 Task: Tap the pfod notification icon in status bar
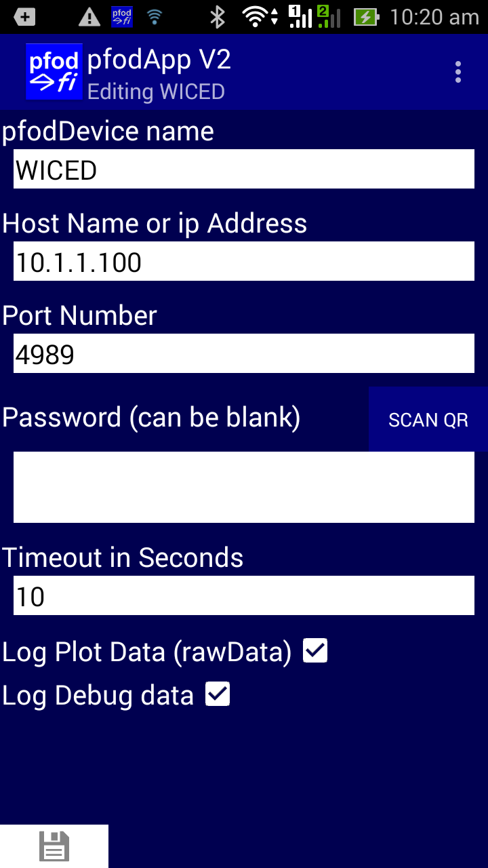pos(122,16)
